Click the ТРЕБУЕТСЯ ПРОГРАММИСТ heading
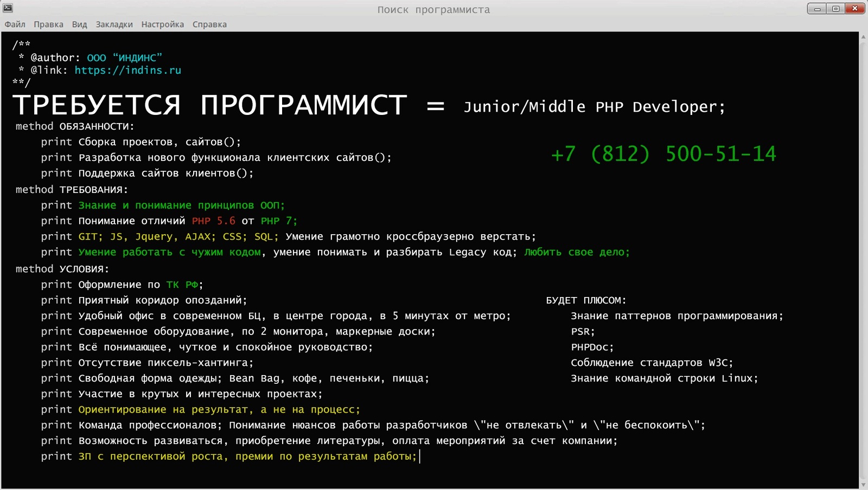 click(209, 105)
